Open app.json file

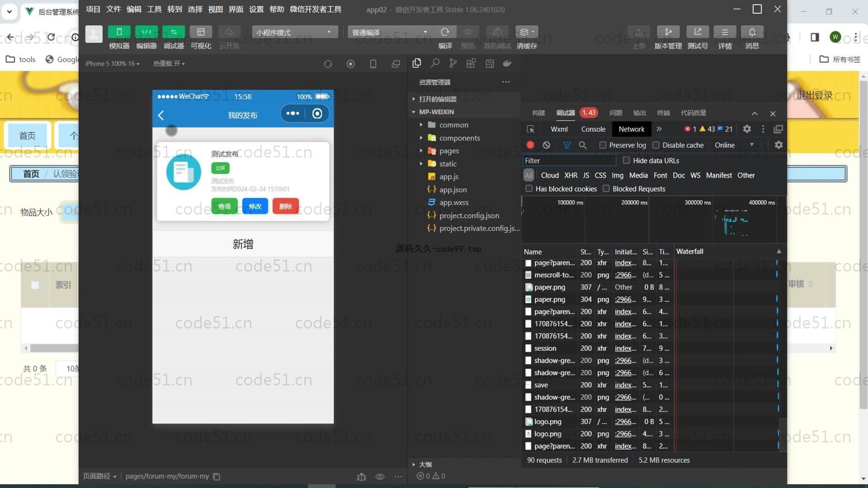pos(453,190)
